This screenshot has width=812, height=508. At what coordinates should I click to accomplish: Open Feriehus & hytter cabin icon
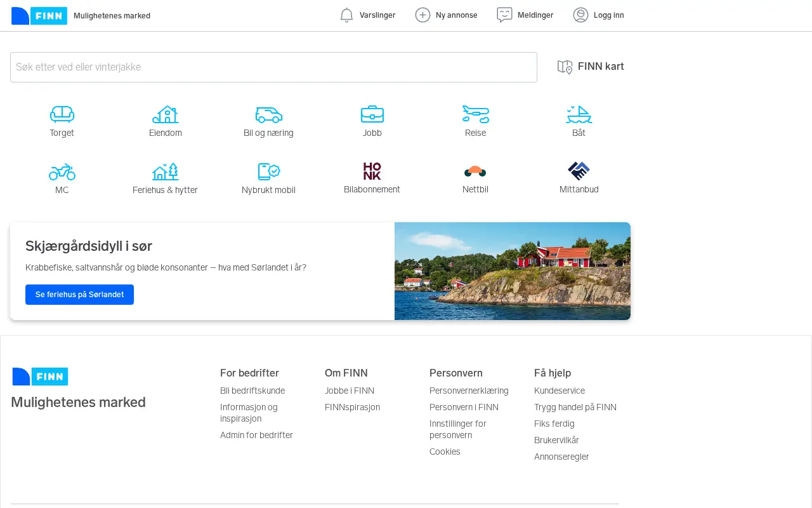click(x=166, y=171)
